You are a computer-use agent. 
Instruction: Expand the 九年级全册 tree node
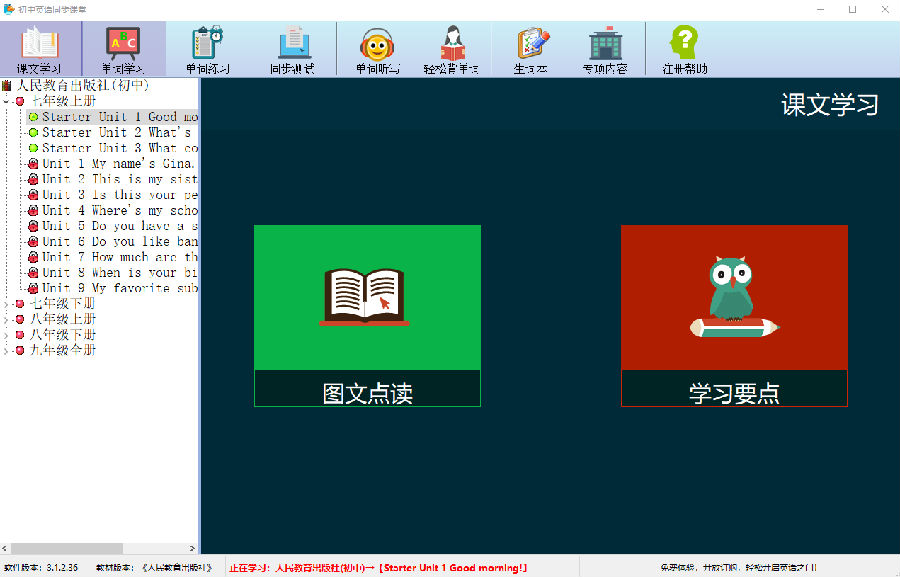tap(6, 350)
